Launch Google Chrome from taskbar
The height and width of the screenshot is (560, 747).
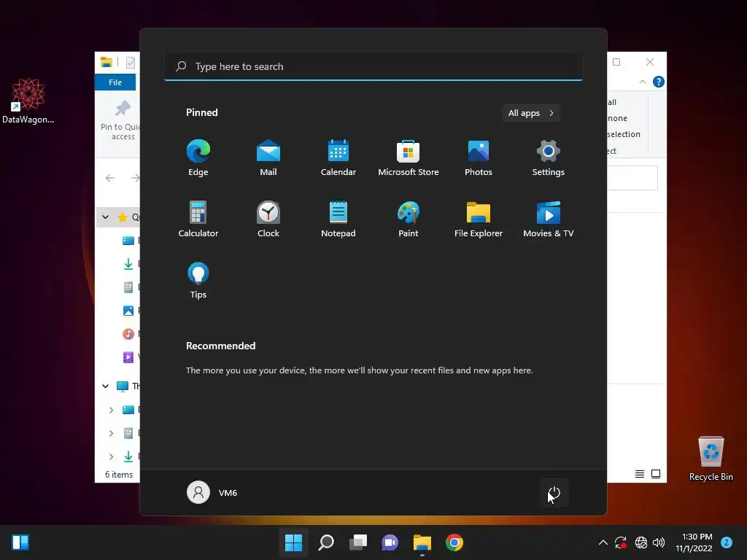click(x=454, y=542)
